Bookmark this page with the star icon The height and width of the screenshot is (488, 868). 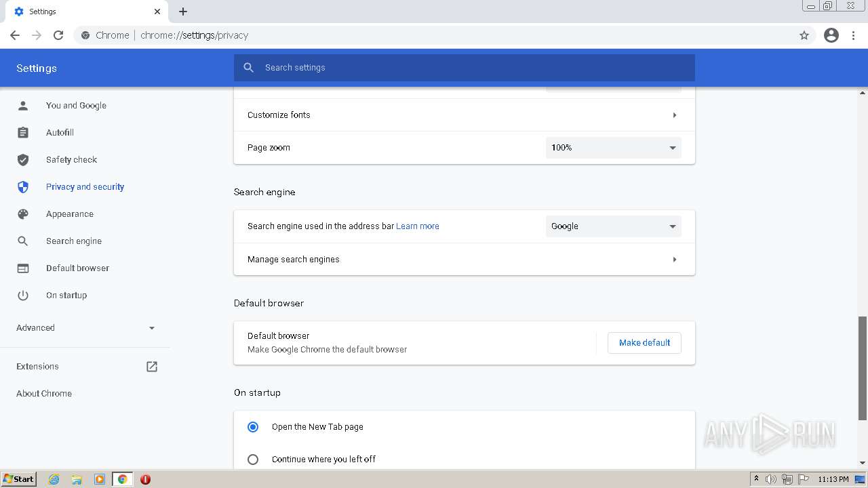coord(804,35)
